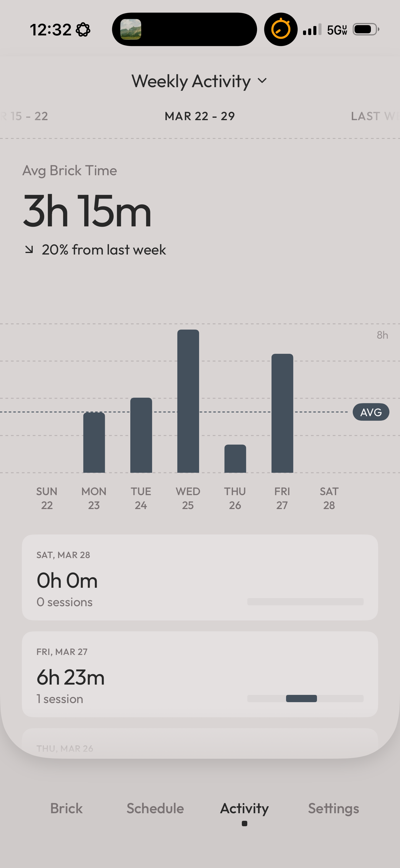Switch to the Schedule tab
This screenshot has width=400, height=868.
click(x=155, y=808)
